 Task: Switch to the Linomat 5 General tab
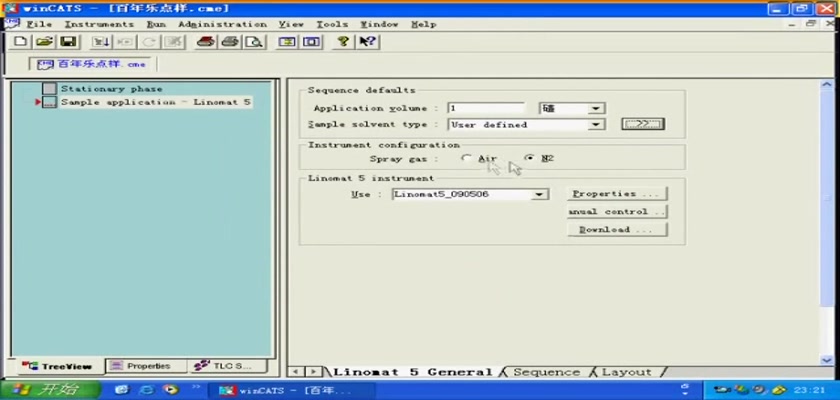click(x=412, y=372)
